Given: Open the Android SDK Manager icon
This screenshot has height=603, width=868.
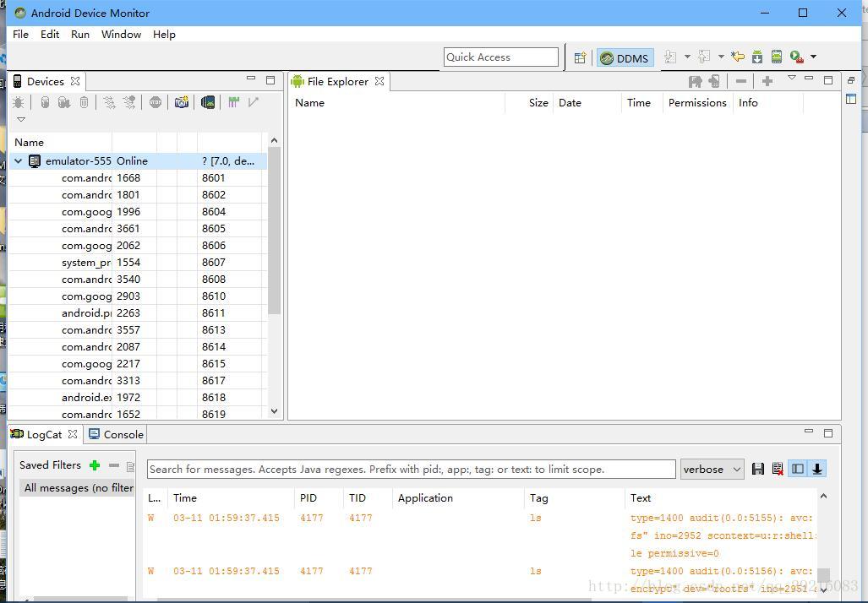Looking at the screenshot, I should point(757,57).
